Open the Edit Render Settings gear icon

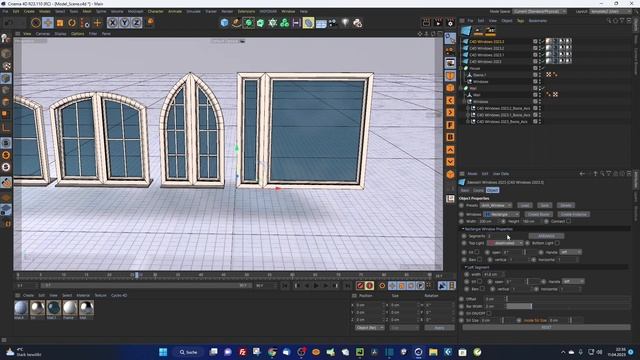(450, 23)
